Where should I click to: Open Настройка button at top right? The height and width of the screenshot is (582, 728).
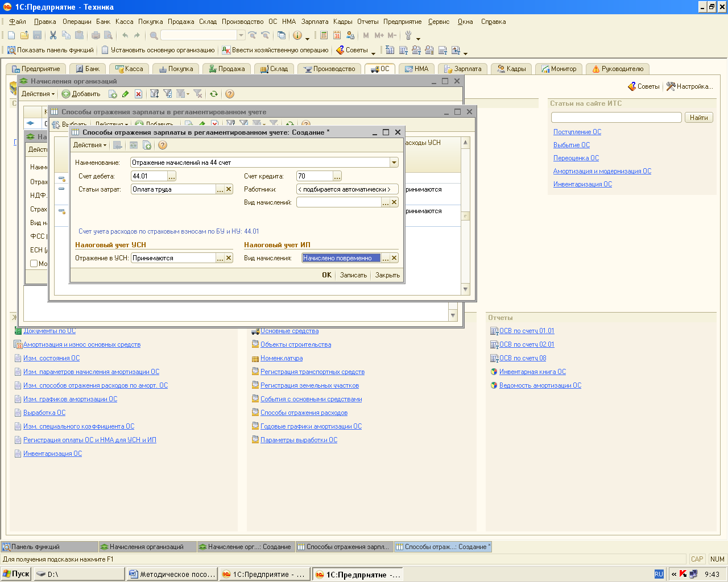(x=689, y=86)
